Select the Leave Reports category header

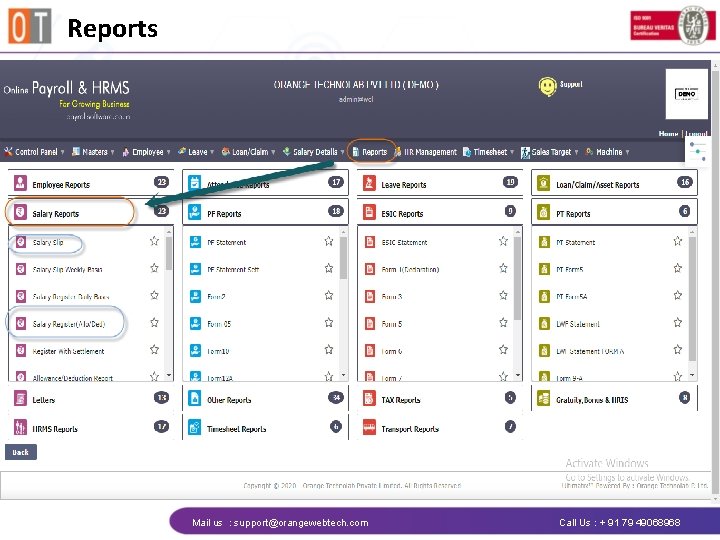coord(440,183)
